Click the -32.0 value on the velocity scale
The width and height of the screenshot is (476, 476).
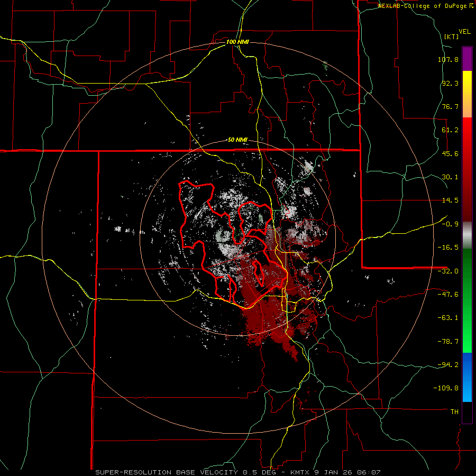click(448, 271)
